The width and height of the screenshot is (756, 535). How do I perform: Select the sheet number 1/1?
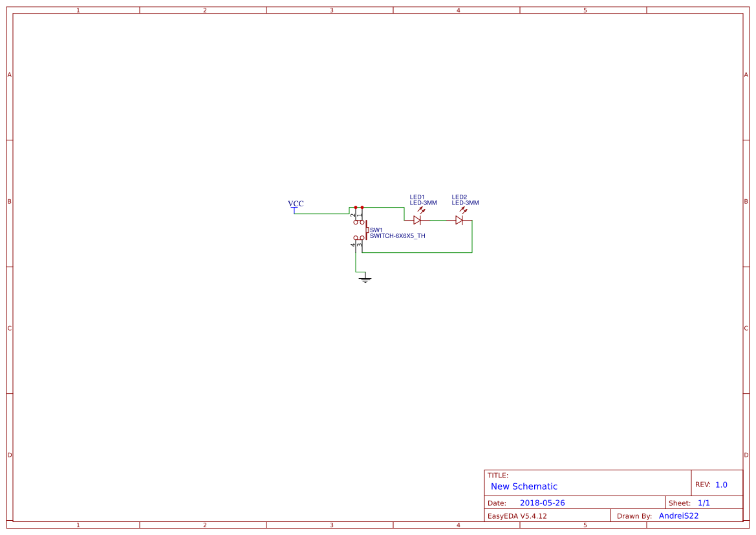tap(704, 503)
